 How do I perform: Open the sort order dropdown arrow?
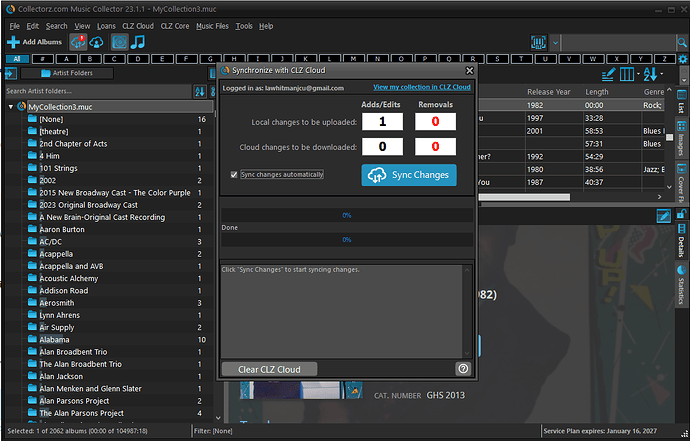click(662, 74)
